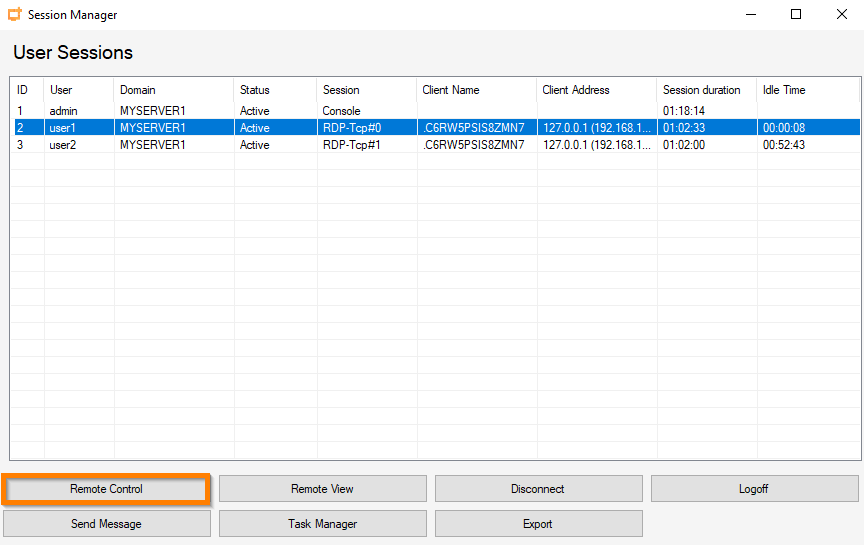Image resolution: width=864 pixels, height=545 pixels.
Task: Sort by the Idle Time column
Action: tap(806, 90)
